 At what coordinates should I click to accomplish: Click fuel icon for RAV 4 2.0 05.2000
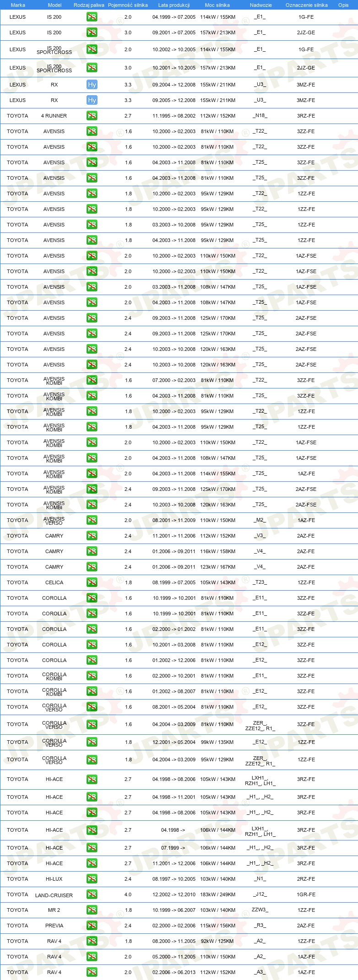point(92,957)
